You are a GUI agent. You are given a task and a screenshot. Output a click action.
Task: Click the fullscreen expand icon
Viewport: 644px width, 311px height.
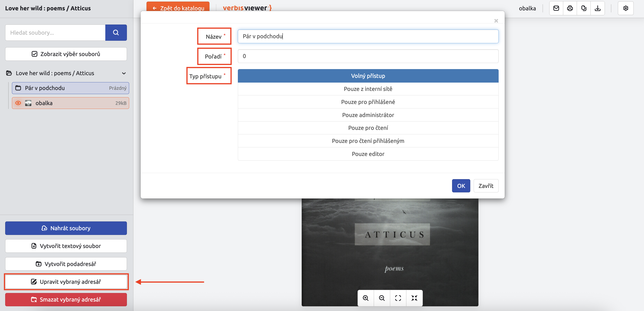click(398, 298)
